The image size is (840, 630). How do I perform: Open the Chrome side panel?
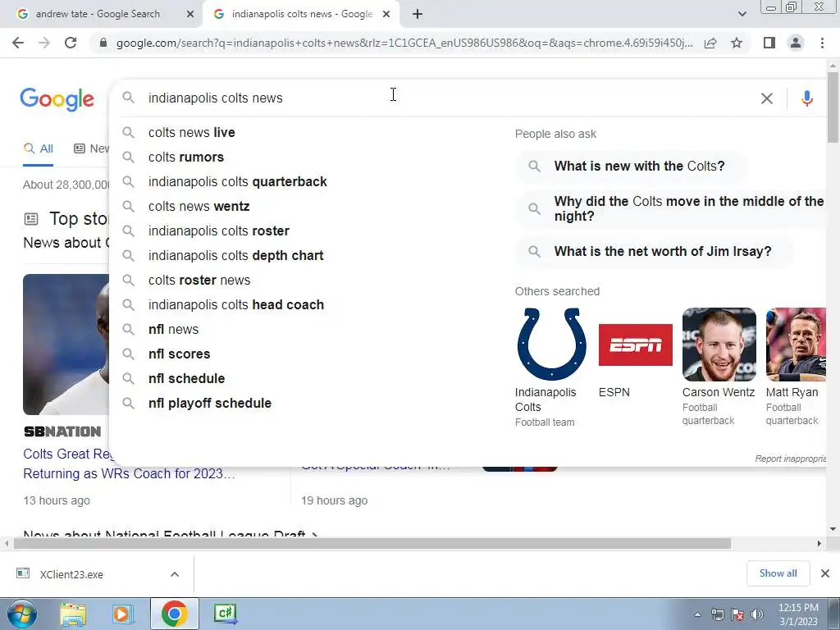[x=769, y=43]
